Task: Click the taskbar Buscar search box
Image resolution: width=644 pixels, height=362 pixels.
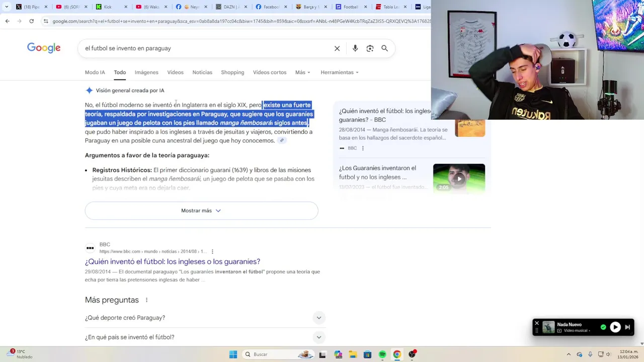Action: point(279,354)
